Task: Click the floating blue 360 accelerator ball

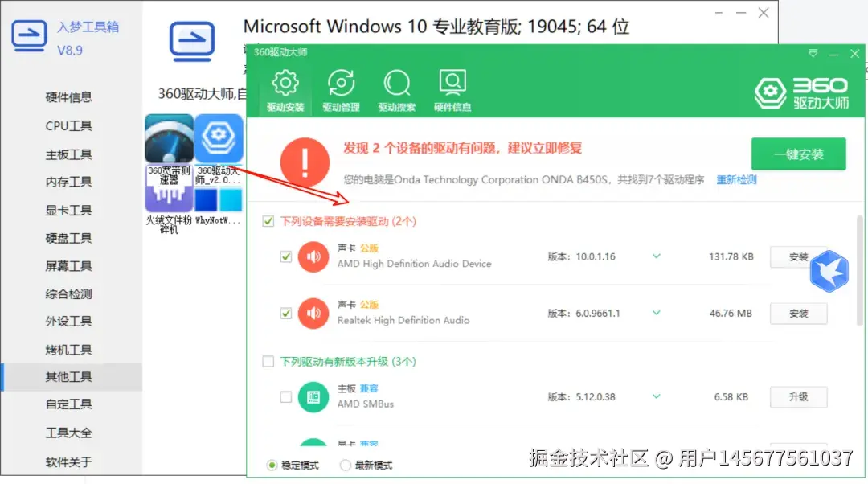Action: pos(829,271)
